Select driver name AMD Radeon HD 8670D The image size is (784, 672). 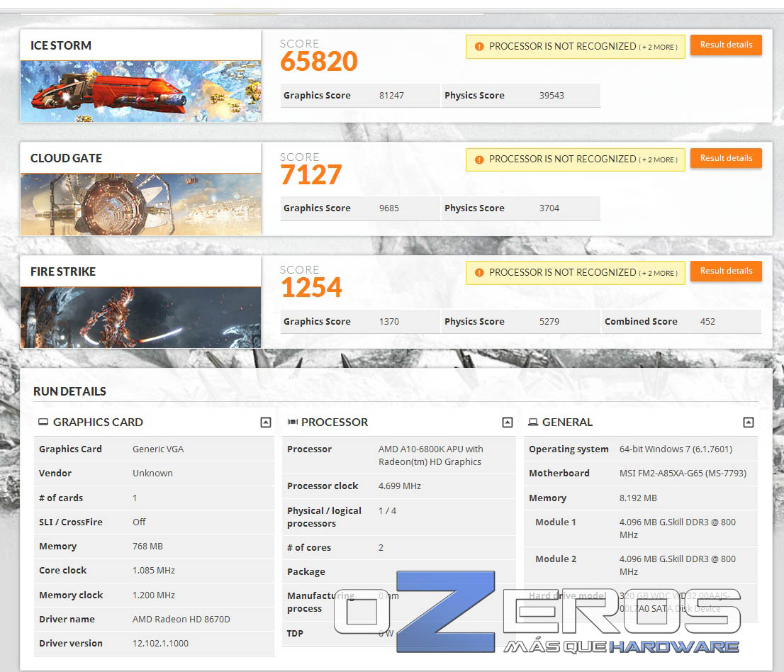pos(181,619)
